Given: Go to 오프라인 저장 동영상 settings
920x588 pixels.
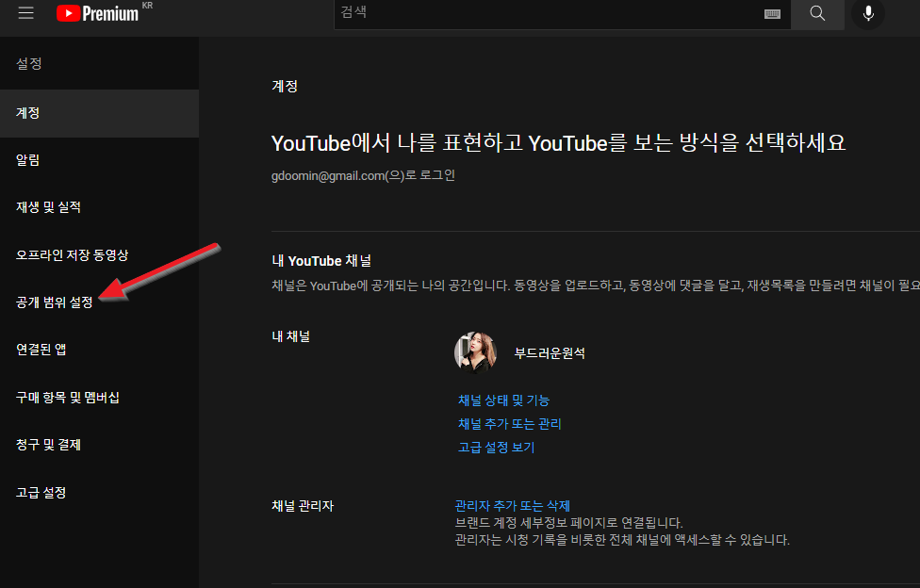Looking at the screenshot, I should point(99,255).
